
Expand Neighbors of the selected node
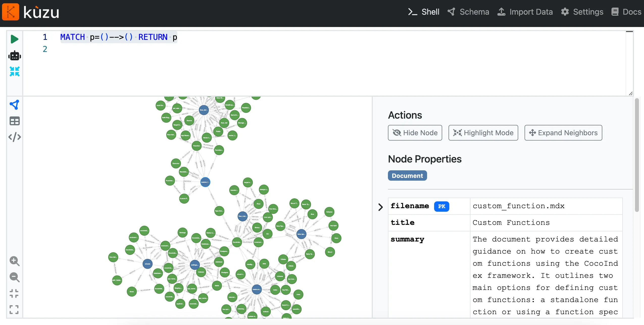pos(563,133)
